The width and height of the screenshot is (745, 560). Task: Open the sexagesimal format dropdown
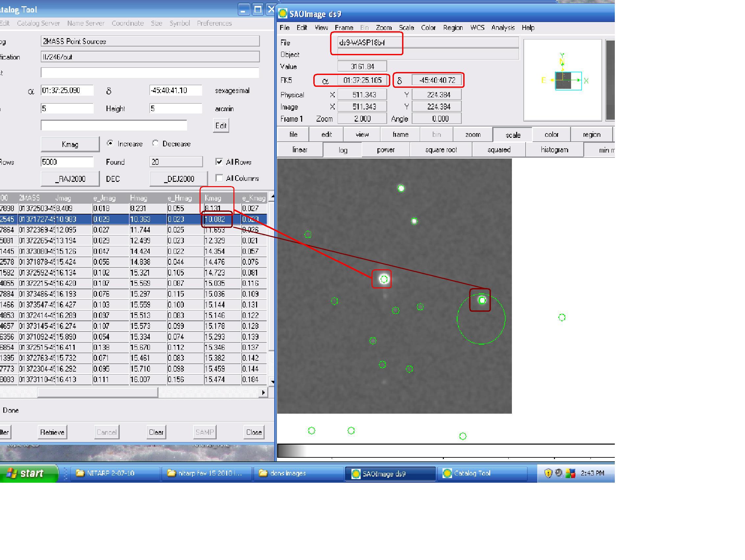pos(232,91)
